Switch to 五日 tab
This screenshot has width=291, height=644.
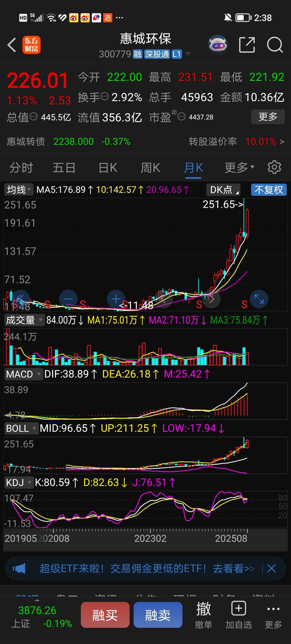pyautogui.click(x=64, y=167)
